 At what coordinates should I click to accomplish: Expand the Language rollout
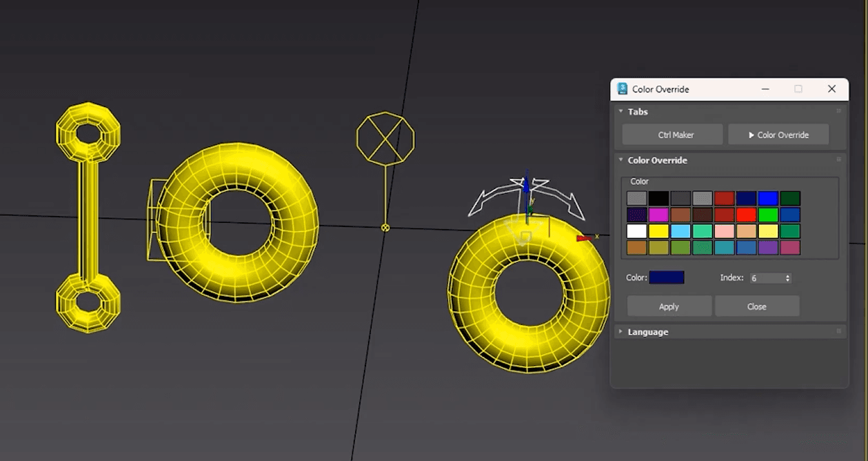(x=620, y=332)
